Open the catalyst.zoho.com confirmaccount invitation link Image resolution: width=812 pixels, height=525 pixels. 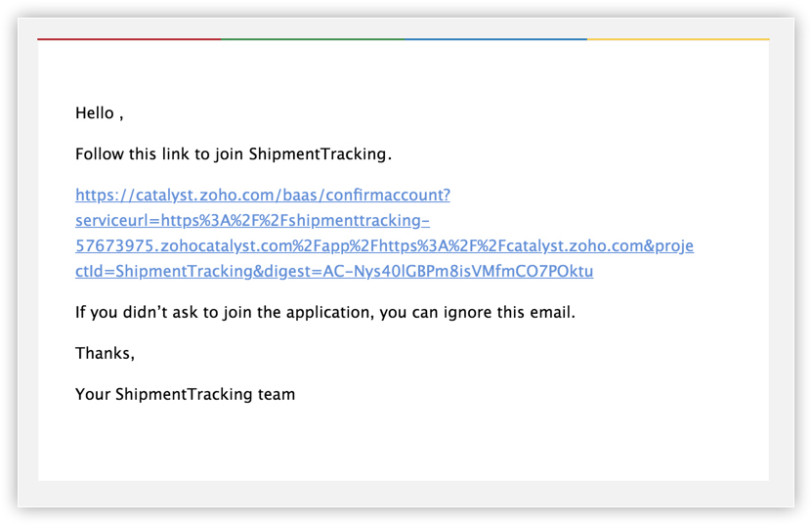pyautogui.click(x=384, y=234)
